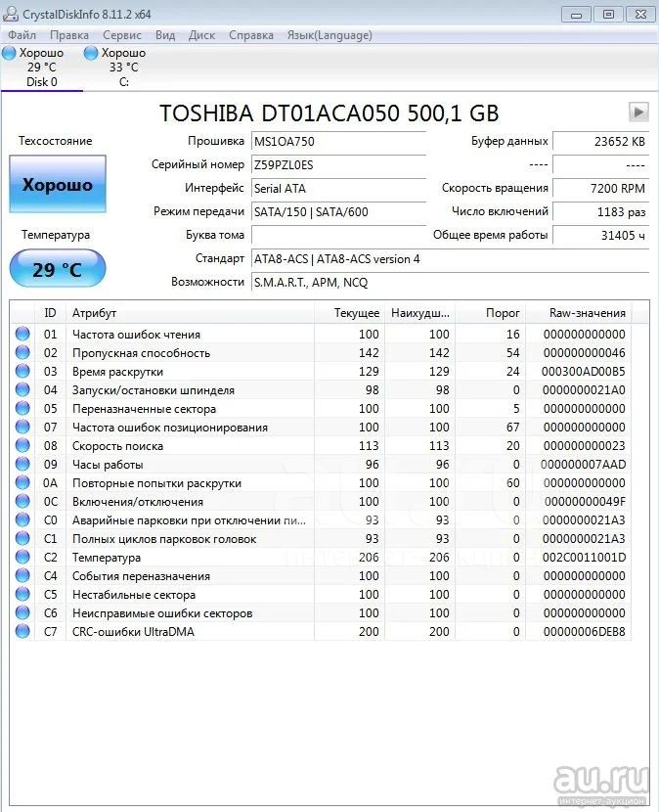The height and width of the screenshot is (812, 659).
Task: Click status icon of События переназначения row
Action: [x=22, y=576]
